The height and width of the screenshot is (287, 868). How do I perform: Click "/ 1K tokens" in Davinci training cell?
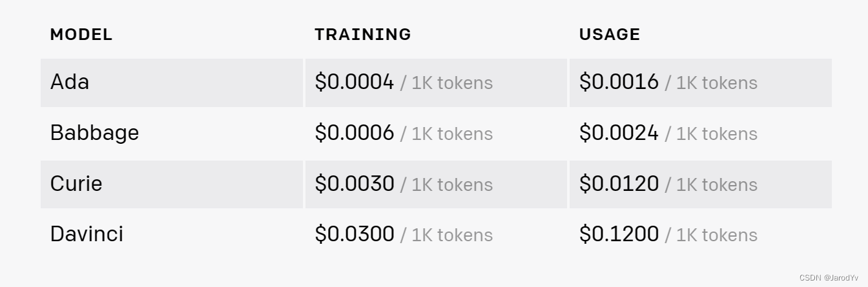446,235
